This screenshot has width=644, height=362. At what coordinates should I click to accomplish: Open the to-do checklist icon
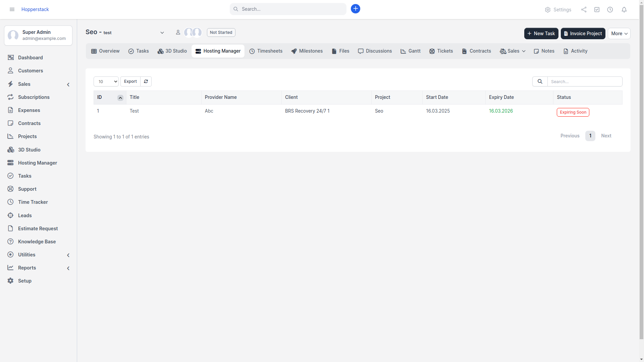[597, 10]
